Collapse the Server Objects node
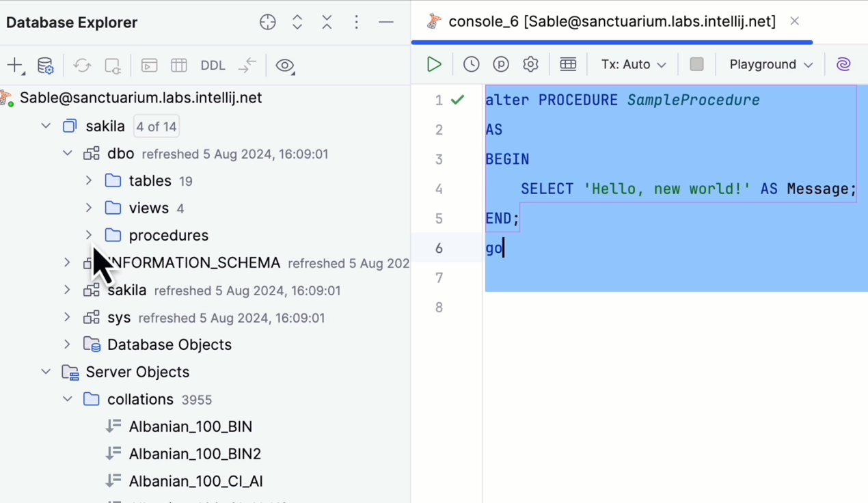 click(46, 372)
